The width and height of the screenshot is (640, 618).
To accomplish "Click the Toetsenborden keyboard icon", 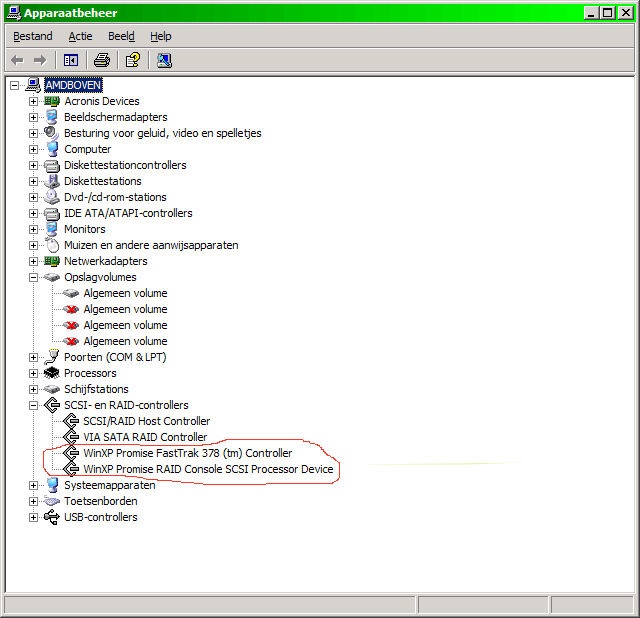I will click(x=52, y=501).
